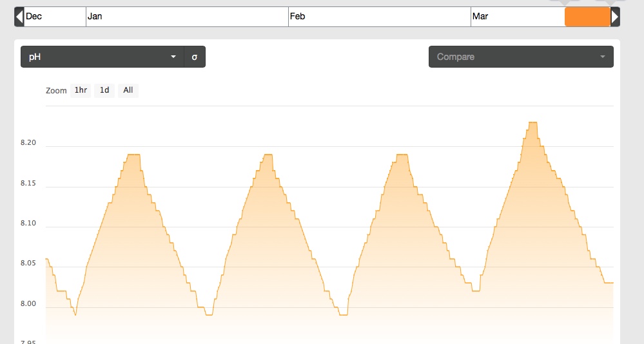Viewport: 644px width, 344px height.
Task: Set zoom to 1hr
Action: [81, 90]
